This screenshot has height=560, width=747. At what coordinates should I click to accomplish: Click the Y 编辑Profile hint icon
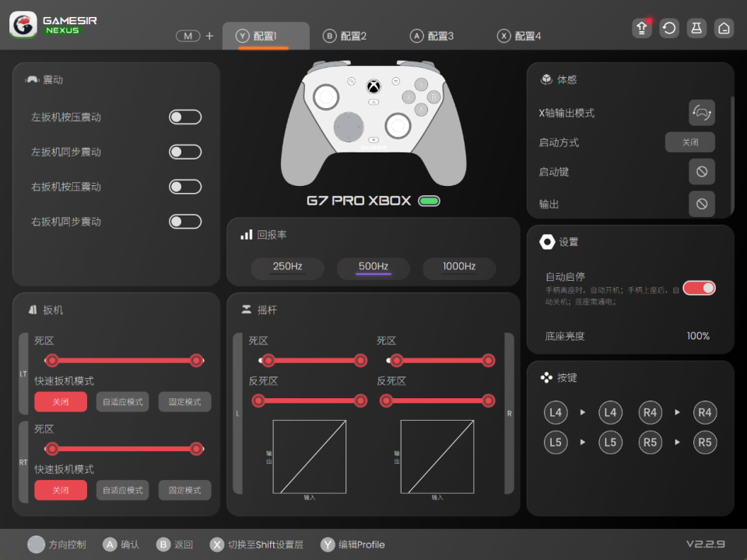(x=328, y=544)
